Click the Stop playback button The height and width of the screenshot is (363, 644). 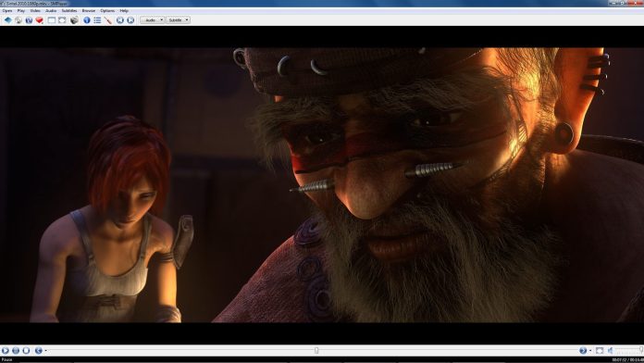coord(26,350)
